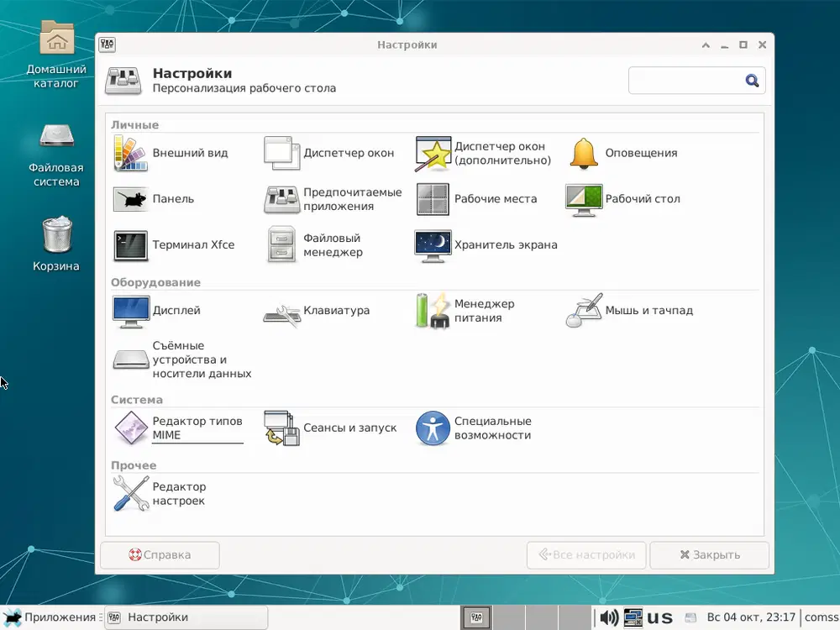Open Диспетчер окон window manager icon
The width and height of the screenshot is (840, 630).
point(281,153)
